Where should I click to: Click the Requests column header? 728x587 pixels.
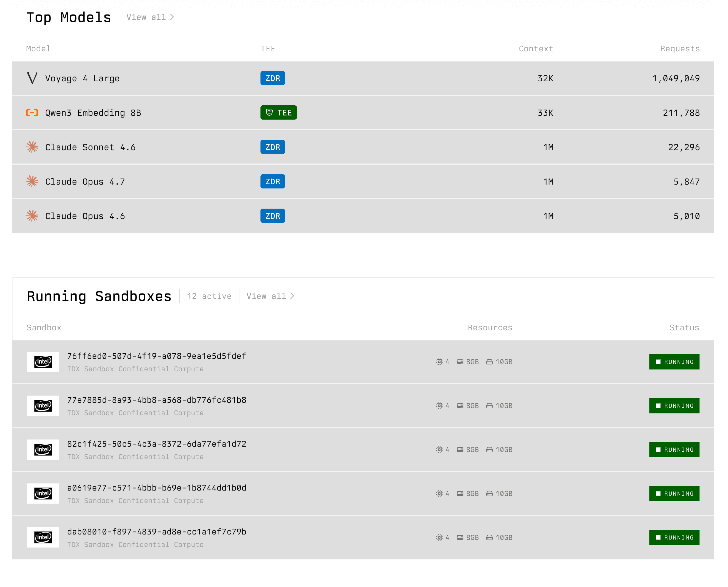coord(680,49)
